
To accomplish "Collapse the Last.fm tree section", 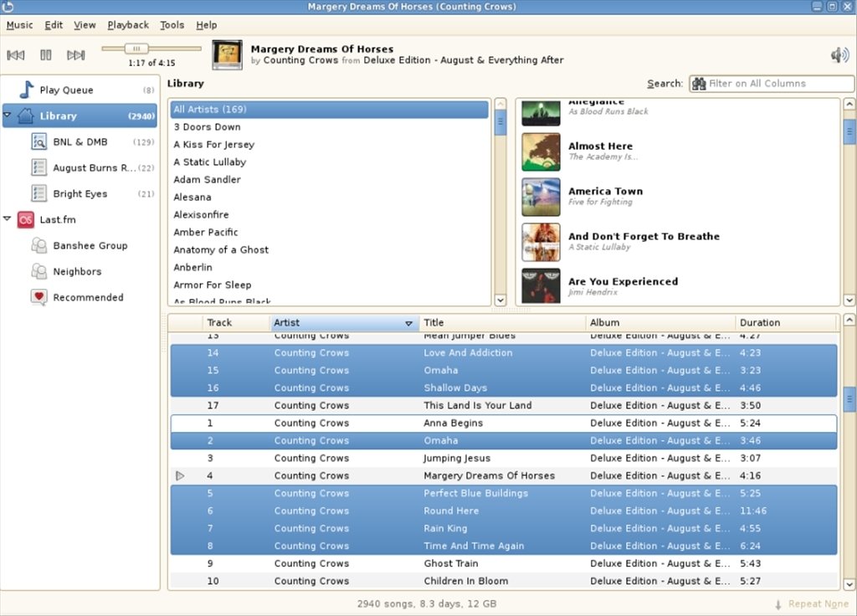I will (x=7, y=218).
